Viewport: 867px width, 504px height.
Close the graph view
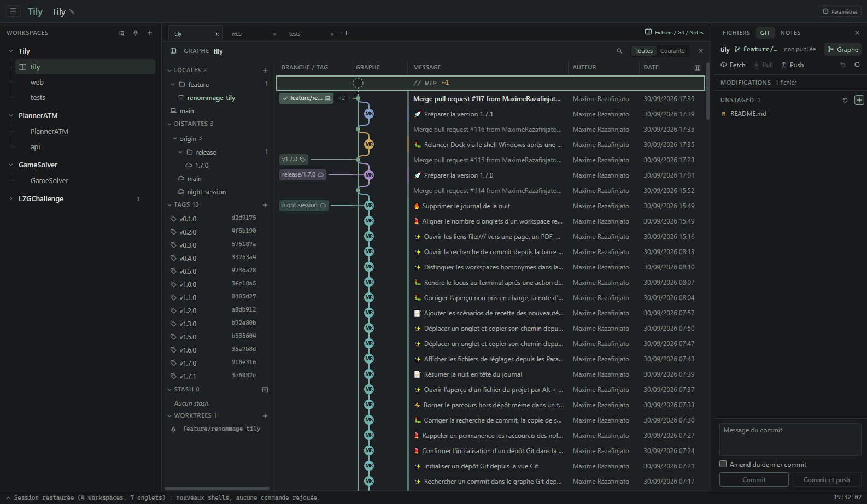[701, 51]
